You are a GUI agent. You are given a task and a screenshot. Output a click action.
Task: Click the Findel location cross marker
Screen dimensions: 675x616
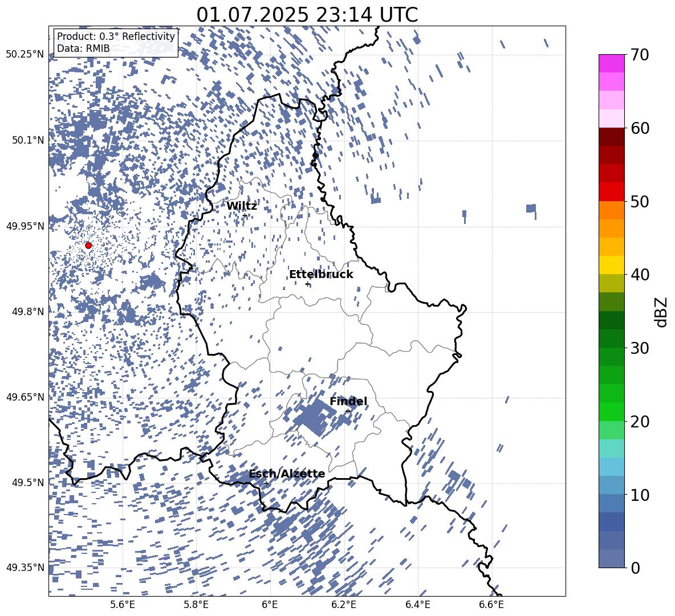click(x=348, y=411)
